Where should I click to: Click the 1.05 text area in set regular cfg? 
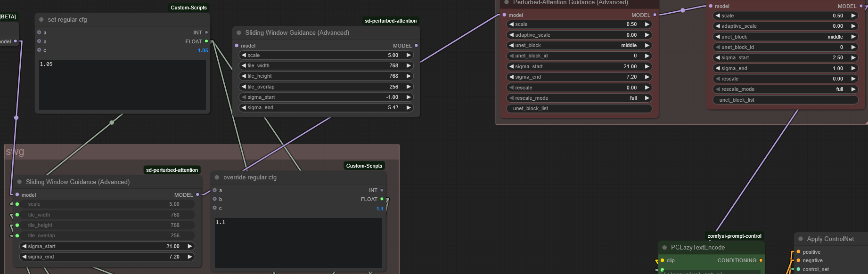pos(123,85)
